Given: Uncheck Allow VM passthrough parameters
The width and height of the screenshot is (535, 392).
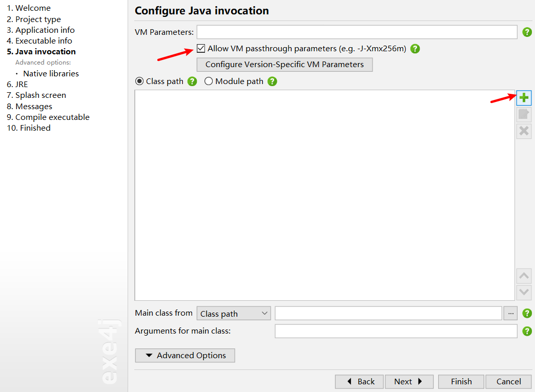Looking at the screenshot, I should tap(201, 49).
